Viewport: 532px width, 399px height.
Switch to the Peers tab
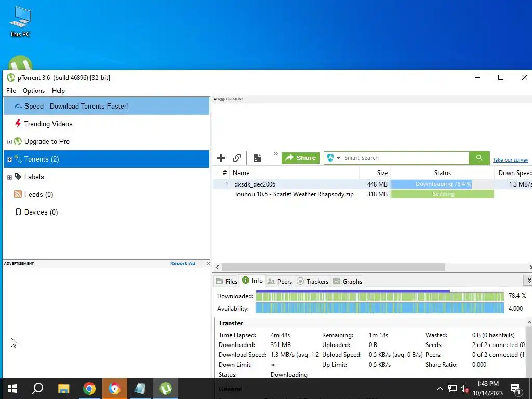pos(280,281)
